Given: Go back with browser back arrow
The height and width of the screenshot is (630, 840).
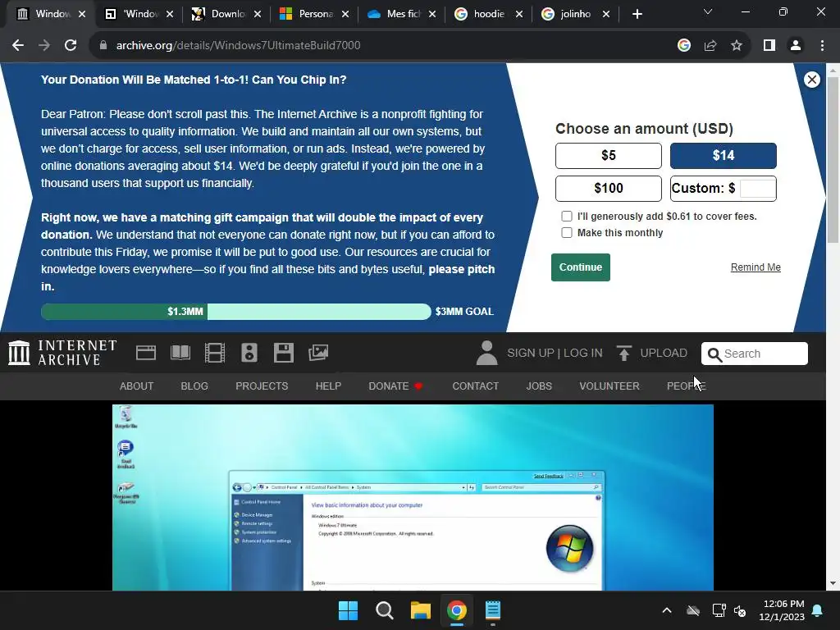Looking at the screenshot, I should click(18, 46).
